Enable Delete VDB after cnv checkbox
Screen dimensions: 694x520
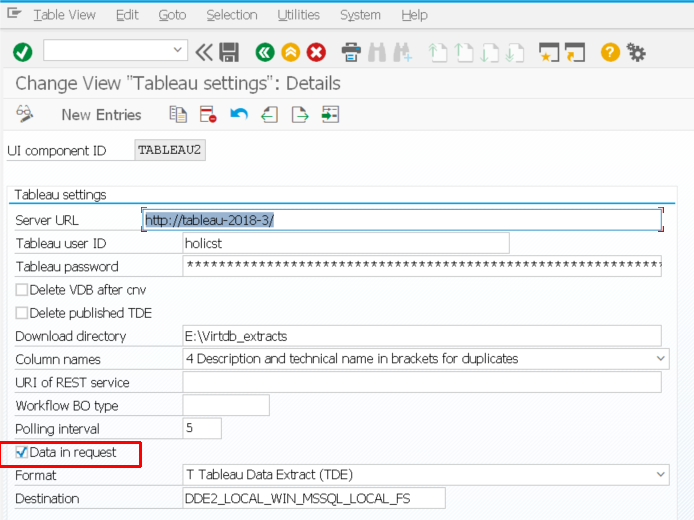(x=22, y=290)
